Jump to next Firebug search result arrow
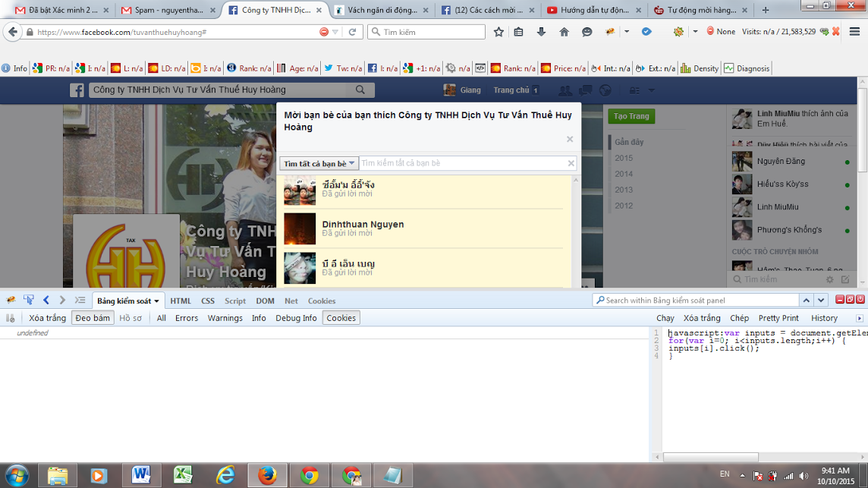Image resolution: width=868 pixels, height=488 pixels. (821, 301)
